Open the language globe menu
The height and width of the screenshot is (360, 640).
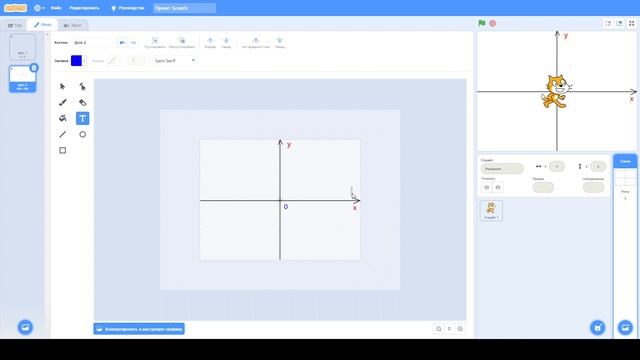[x=39, y=8]
